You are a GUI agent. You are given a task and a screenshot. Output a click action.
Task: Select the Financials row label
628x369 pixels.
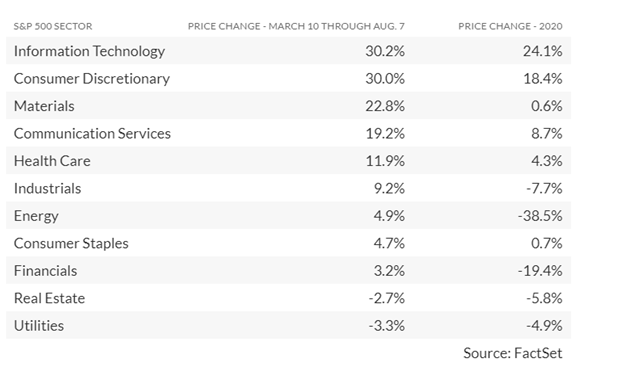point(45,271)
